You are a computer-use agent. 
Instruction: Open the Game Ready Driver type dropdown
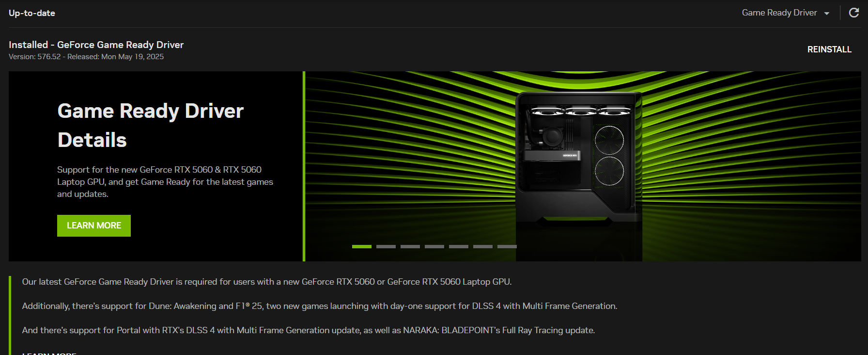(786, 13)
